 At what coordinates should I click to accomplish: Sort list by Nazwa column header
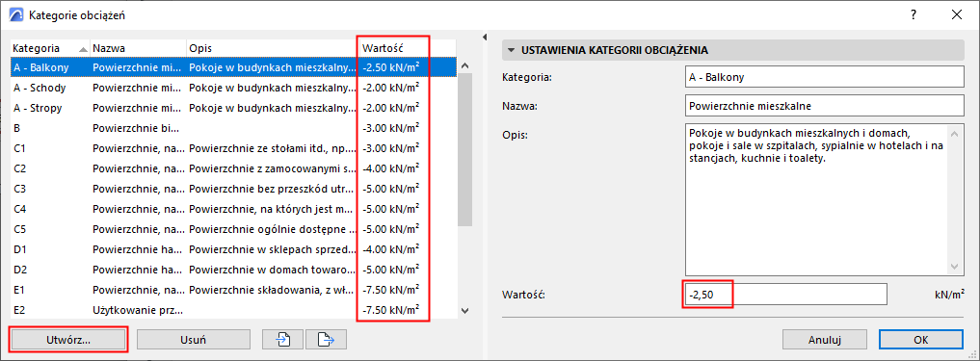tap(138, 48)
